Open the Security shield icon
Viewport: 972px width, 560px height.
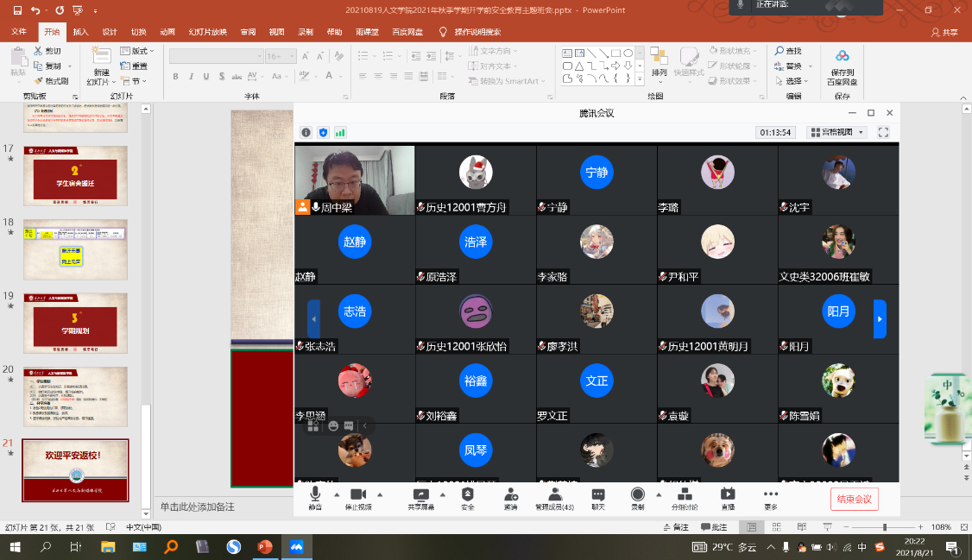click(x=467, y=495)
